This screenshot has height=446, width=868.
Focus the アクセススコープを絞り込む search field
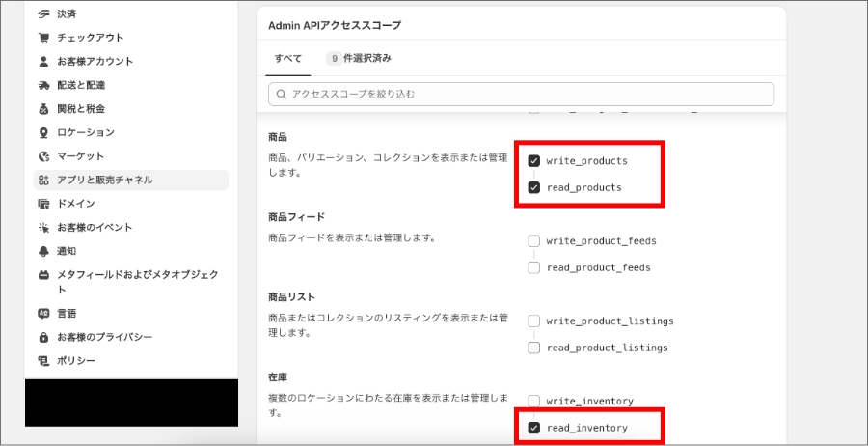pos(521,95)
